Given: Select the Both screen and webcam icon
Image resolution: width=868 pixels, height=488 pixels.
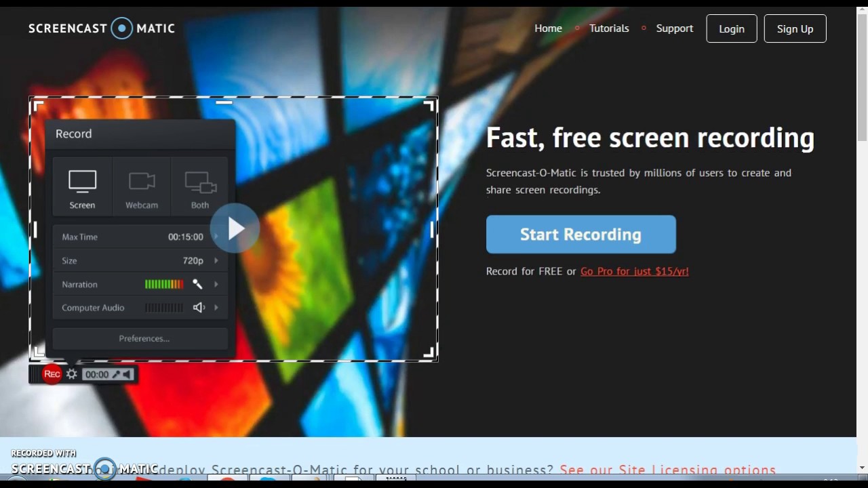Looking at the screenshot, I should click(200, 182).
